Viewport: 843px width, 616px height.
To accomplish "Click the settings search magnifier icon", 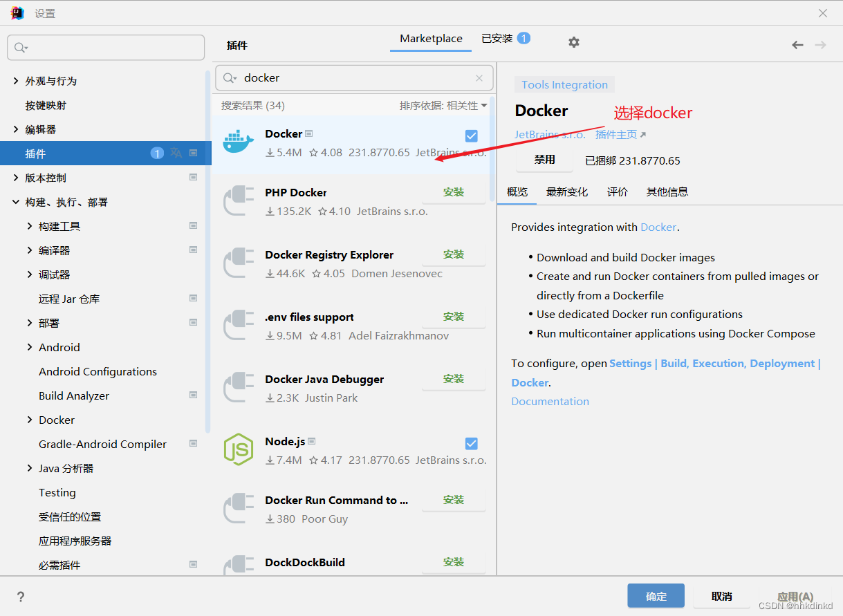I will [21, 48].
